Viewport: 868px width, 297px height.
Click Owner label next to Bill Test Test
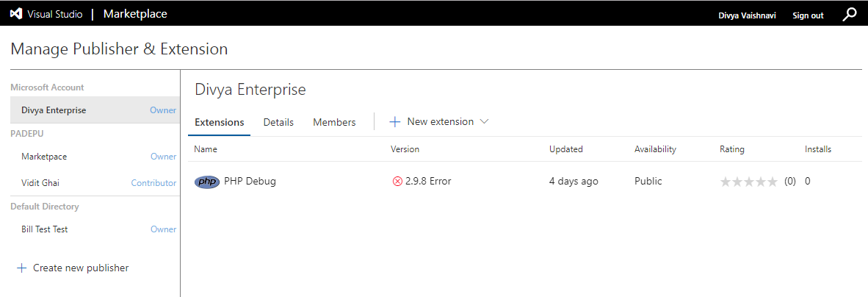pyautogui.click(x=163, y=229)
